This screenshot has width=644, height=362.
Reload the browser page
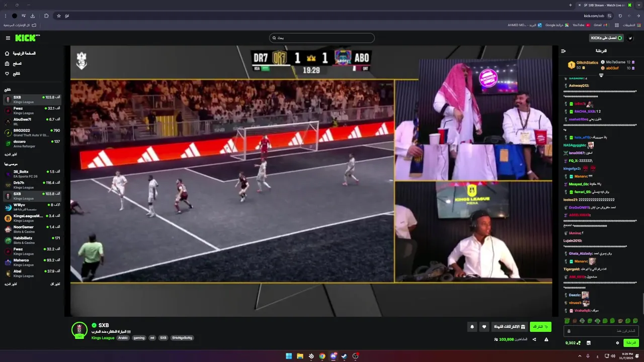tap(620, 16)
